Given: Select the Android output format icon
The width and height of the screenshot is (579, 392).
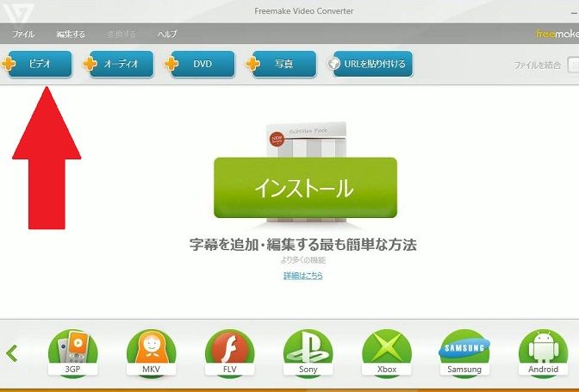Looking at the screenshot, I should [x=543, y=353].
